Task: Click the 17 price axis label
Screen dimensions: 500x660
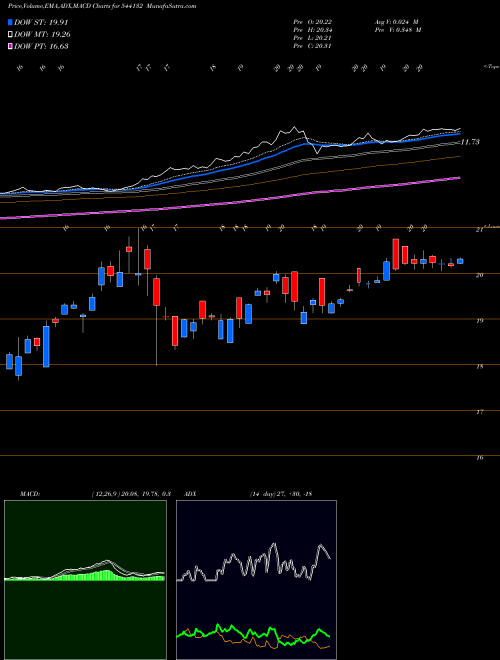Action: click(x=479, y=412)
